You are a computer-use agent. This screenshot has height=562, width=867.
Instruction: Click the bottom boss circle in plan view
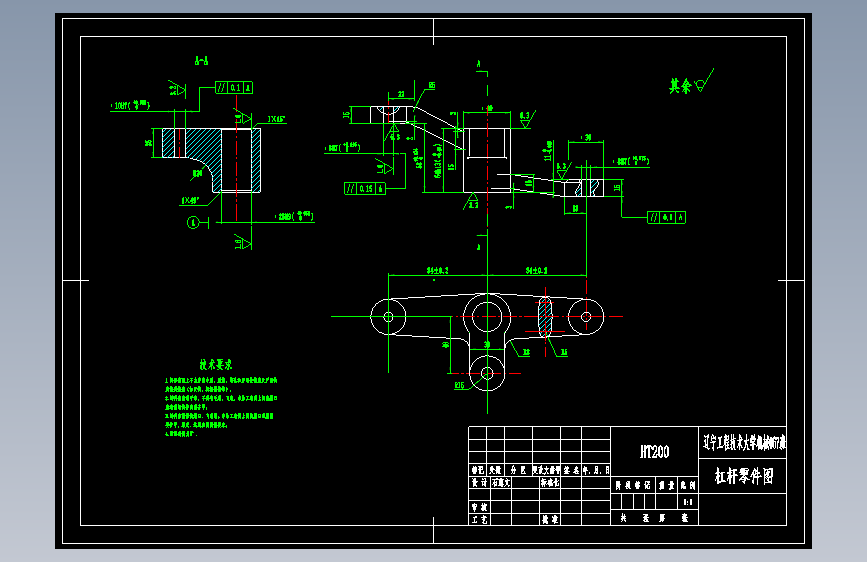coord(487,373)
